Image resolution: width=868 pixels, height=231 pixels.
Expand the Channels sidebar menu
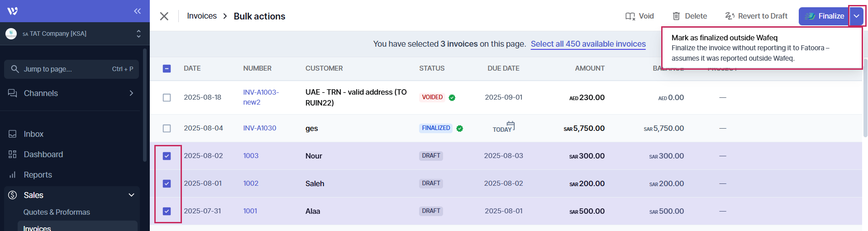click(72, 93)
